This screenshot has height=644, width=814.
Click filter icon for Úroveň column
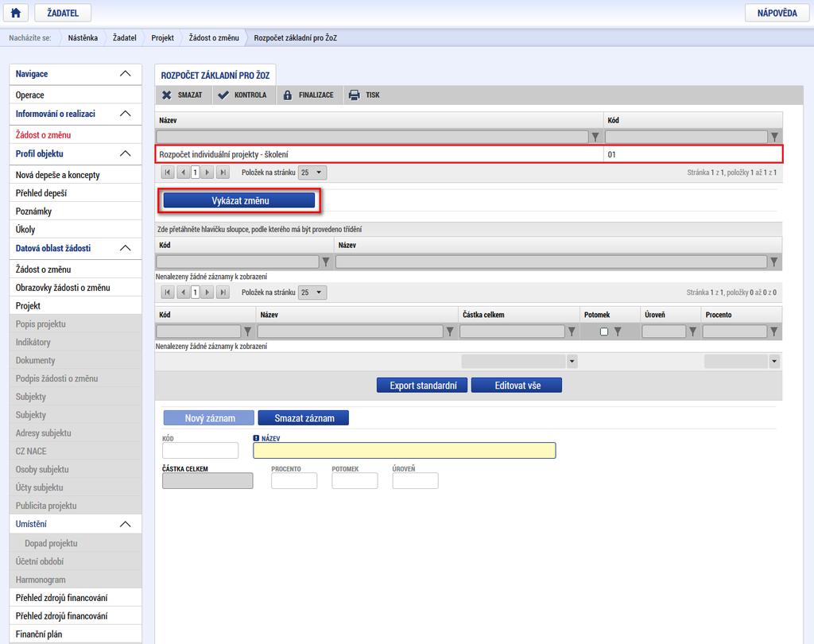click(692, 332)
